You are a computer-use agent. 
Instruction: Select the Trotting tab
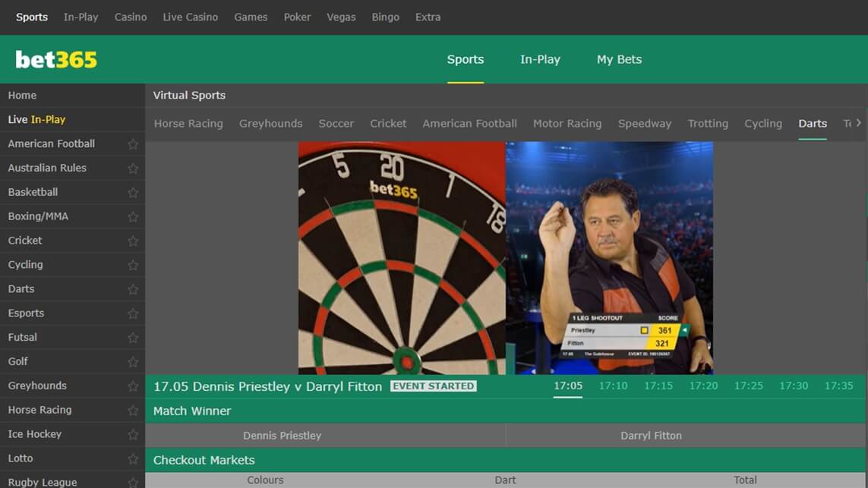point(708,124)
